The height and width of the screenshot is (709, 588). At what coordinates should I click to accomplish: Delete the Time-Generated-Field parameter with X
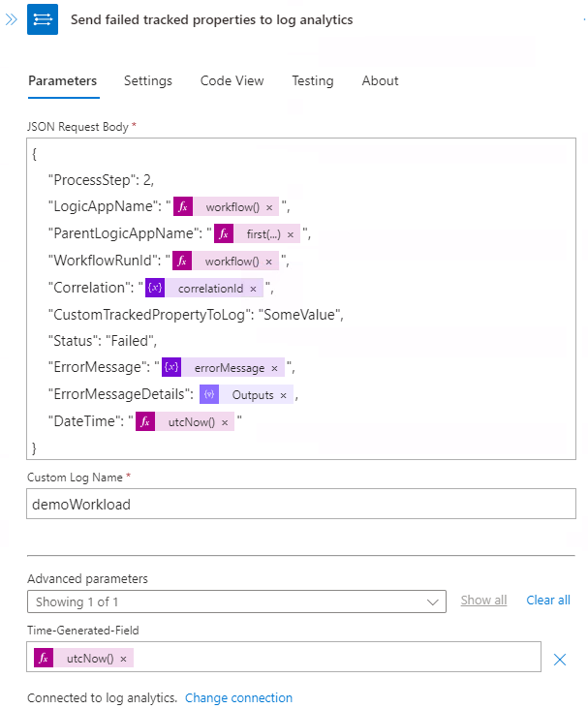[559, 659]
